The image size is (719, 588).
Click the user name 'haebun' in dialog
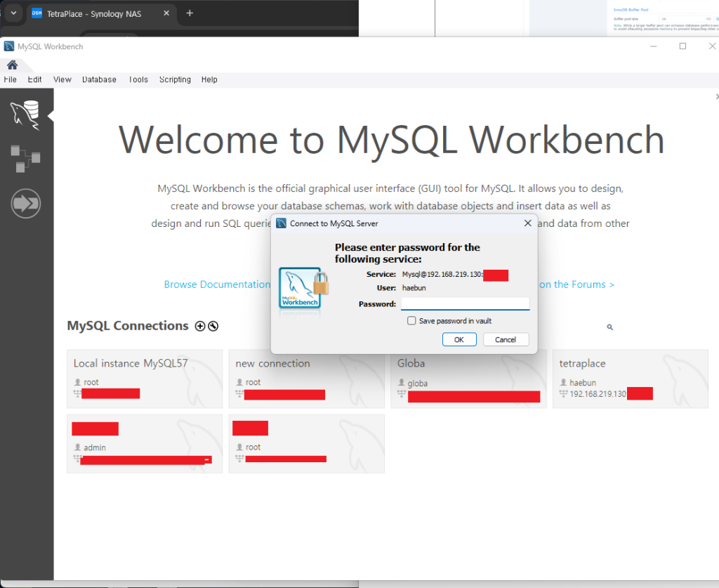tap(414, 288)
